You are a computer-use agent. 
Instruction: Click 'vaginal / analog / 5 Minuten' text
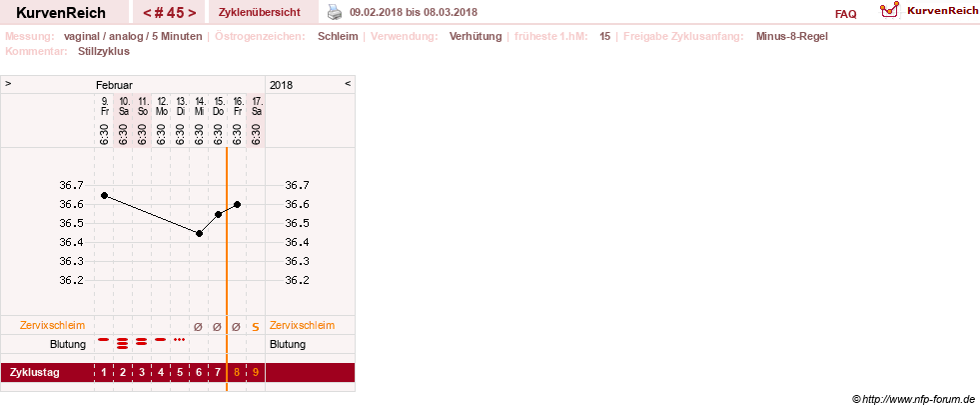click(x=133, y=36)
